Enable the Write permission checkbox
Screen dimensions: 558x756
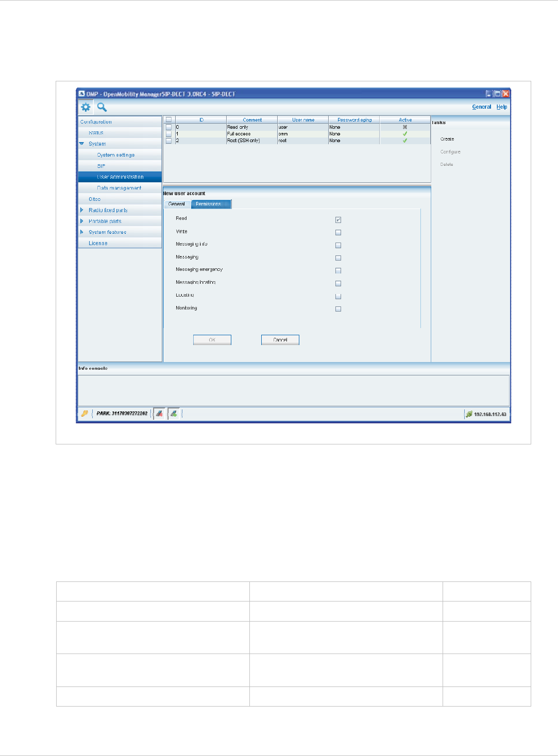point(338,232)
